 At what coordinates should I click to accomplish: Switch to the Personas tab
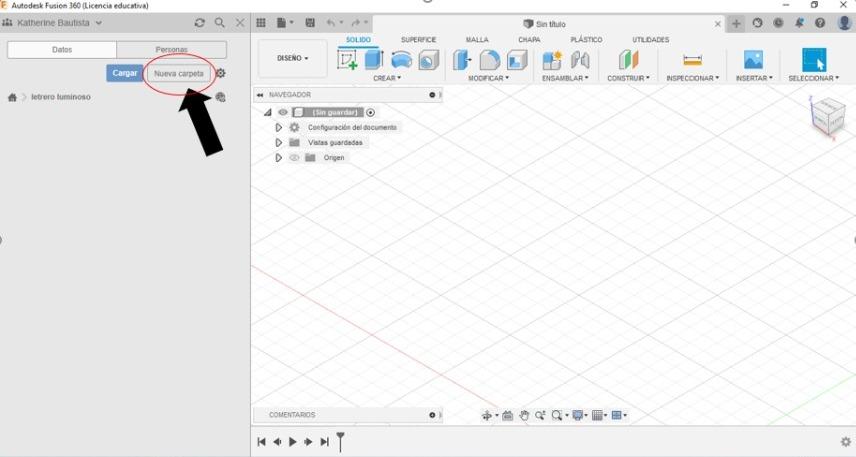click(171, 50)
